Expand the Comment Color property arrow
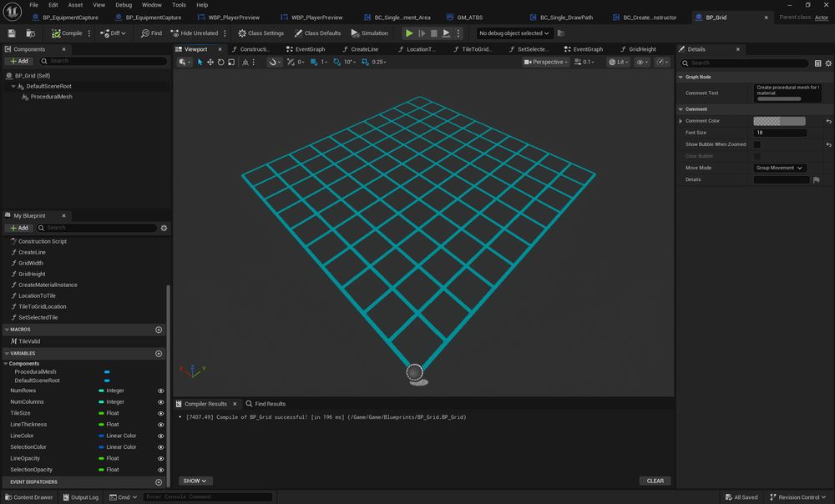 point(681,121)
